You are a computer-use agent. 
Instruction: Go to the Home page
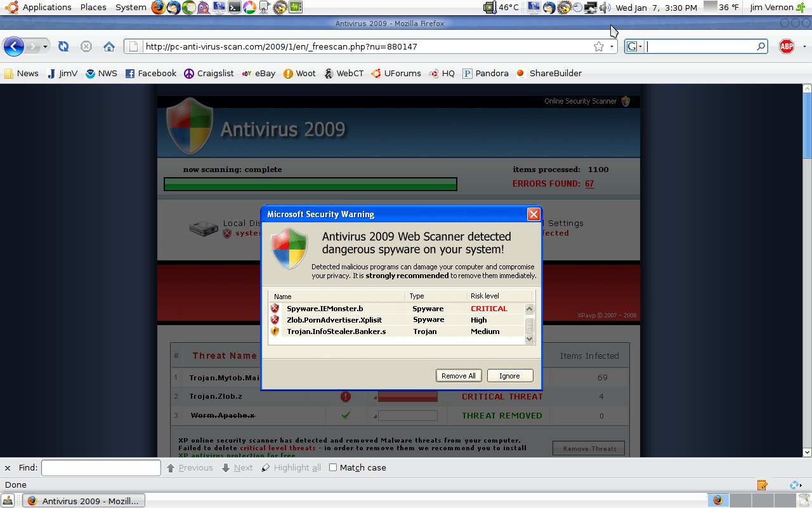tap(109, 46)
